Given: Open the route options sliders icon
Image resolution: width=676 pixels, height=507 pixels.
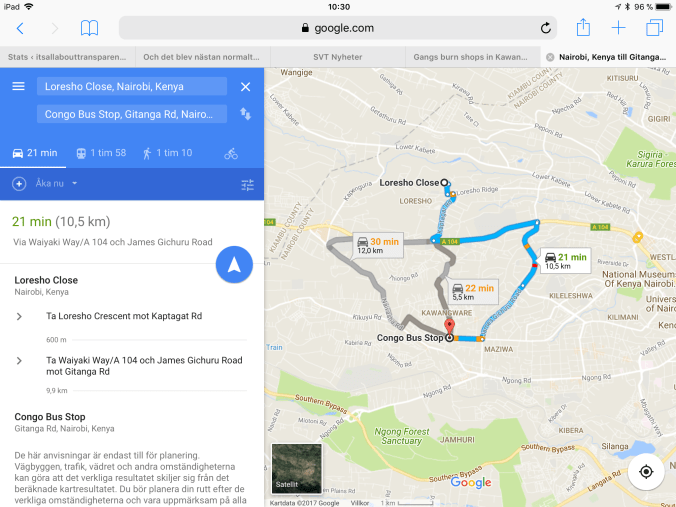Looking at the screenshot, I should 247,185.
